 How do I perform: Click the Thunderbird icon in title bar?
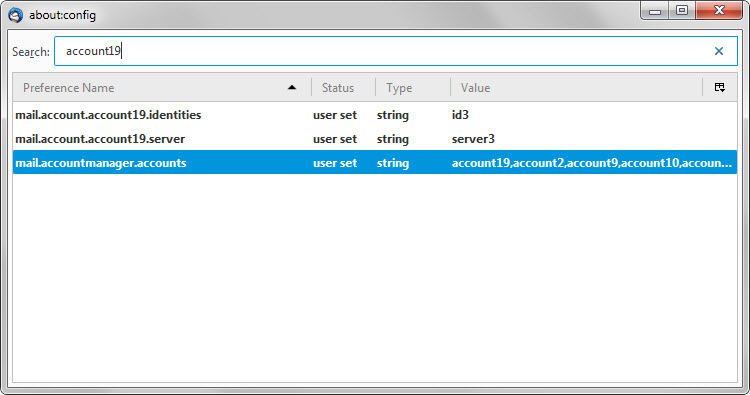[15, 15]
